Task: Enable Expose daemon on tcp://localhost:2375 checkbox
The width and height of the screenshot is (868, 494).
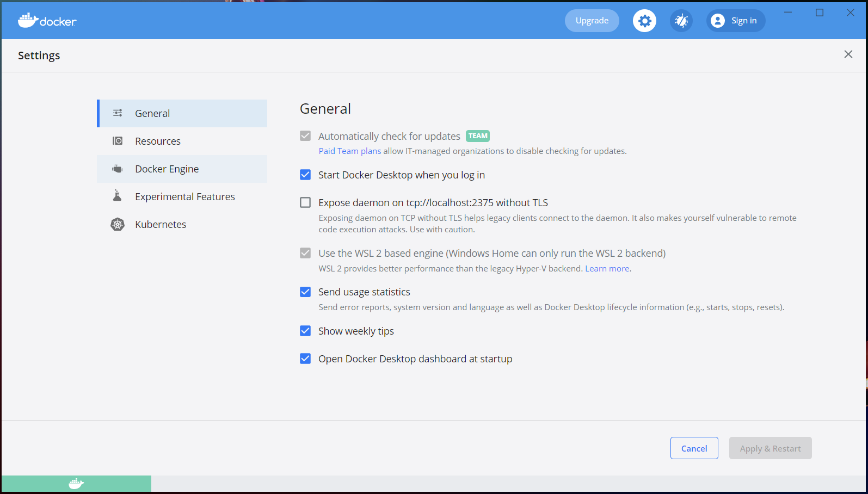Action: click(x=305, y=202)
